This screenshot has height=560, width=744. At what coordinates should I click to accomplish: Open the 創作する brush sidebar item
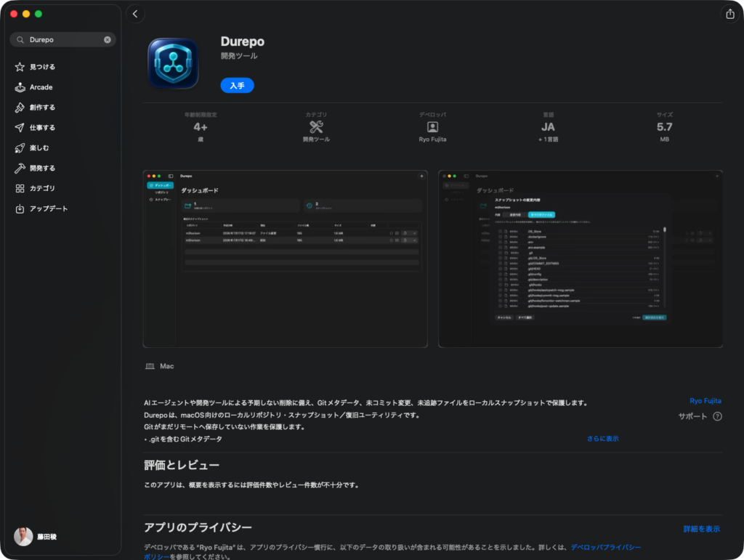pyautogui.click(x=62, y=107)
